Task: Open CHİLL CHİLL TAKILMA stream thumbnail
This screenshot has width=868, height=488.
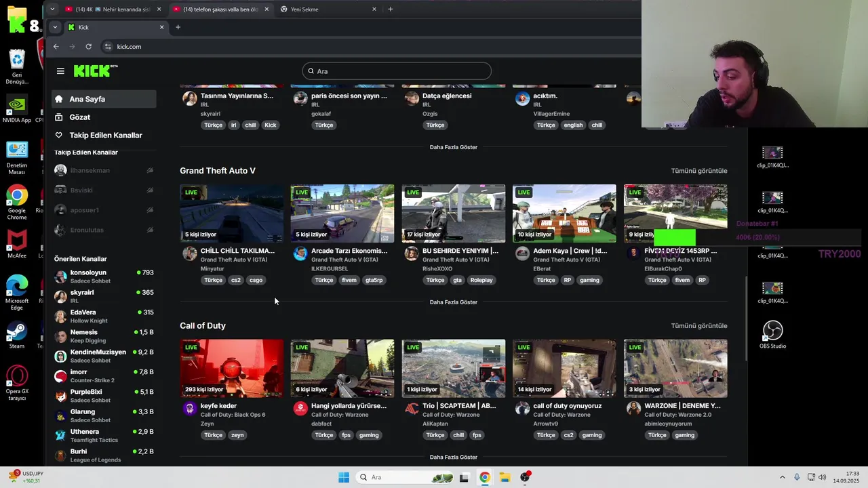Action: pyautogui.click(x=231, y=213)
